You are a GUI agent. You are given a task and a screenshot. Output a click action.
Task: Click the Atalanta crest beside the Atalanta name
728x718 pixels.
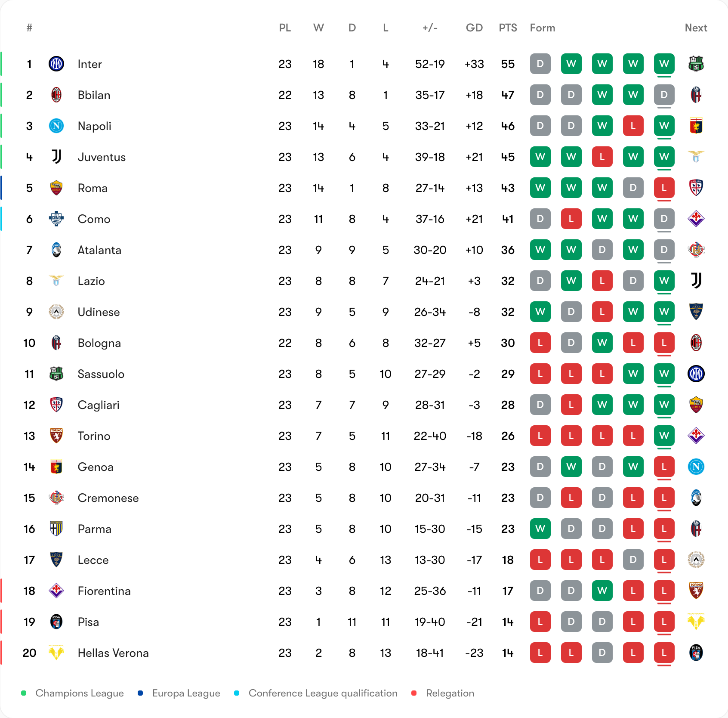56,250
